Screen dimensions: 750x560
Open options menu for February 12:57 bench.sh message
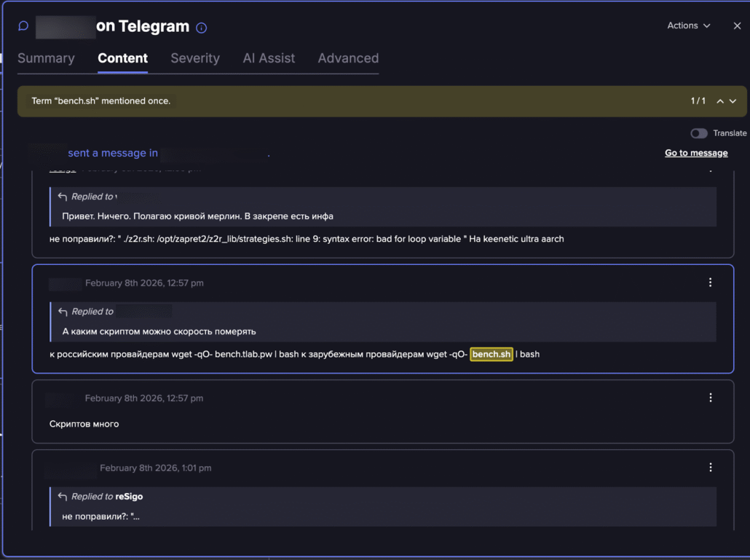pyautogui.click(x=711, y=283)
